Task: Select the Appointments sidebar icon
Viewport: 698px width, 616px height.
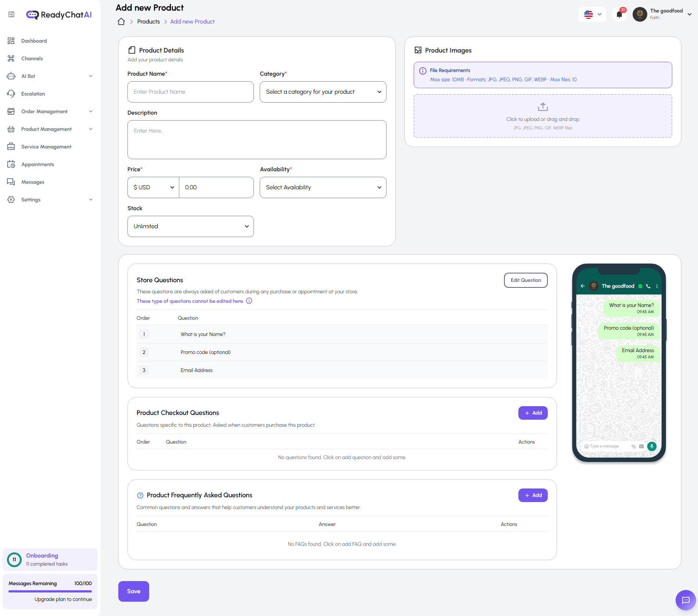Action: coord(11,164)
